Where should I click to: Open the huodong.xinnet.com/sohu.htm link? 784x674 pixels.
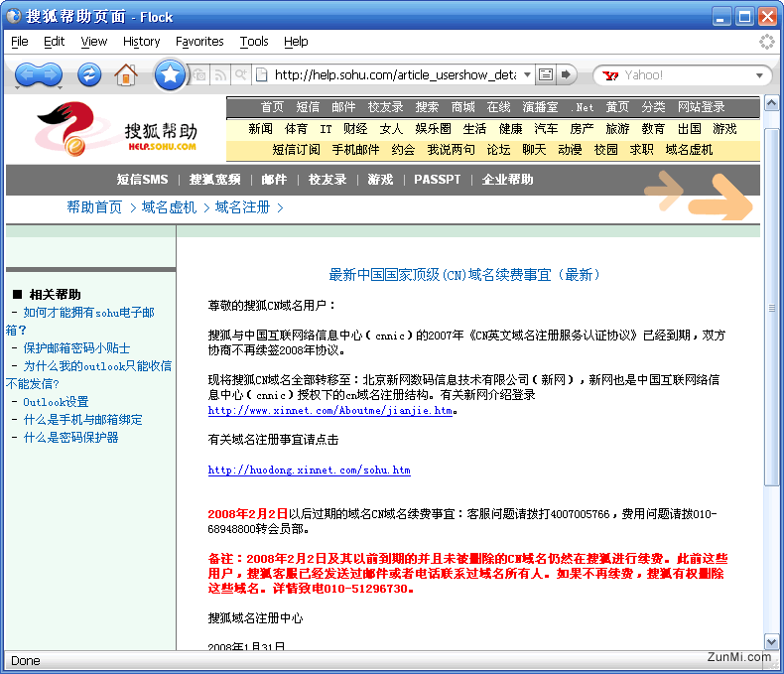point(309,471)
